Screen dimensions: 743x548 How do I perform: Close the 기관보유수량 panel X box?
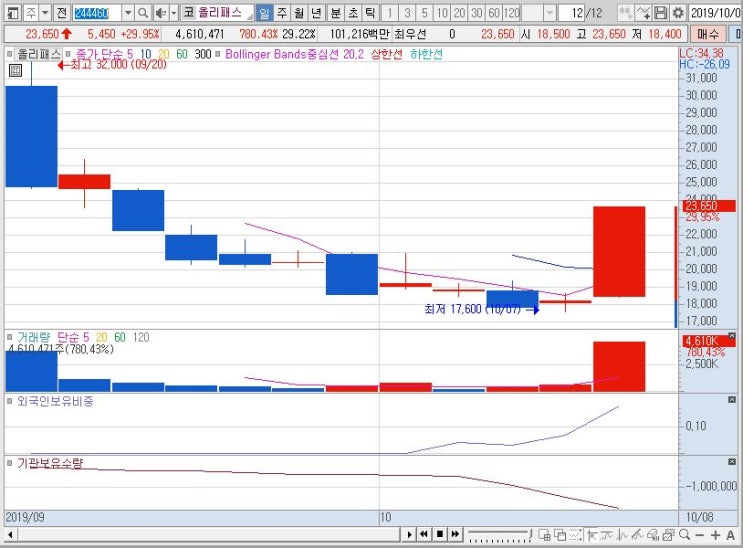(732, 462)
